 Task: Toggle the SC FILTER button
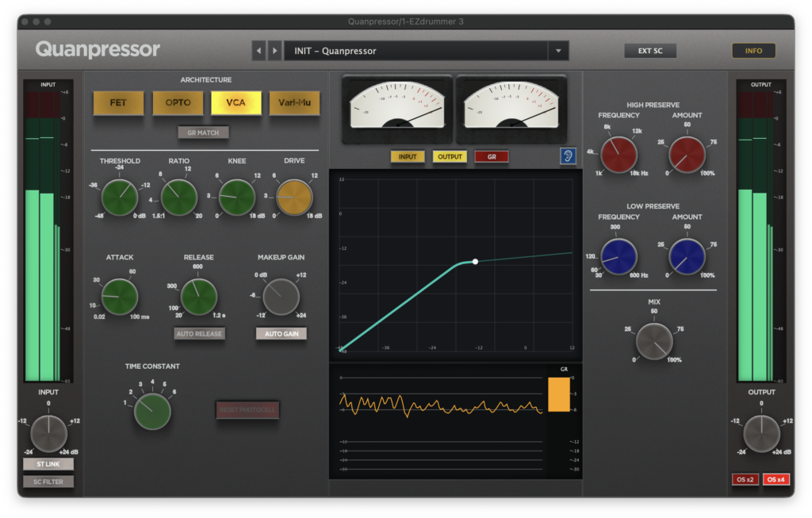[48, 482]
